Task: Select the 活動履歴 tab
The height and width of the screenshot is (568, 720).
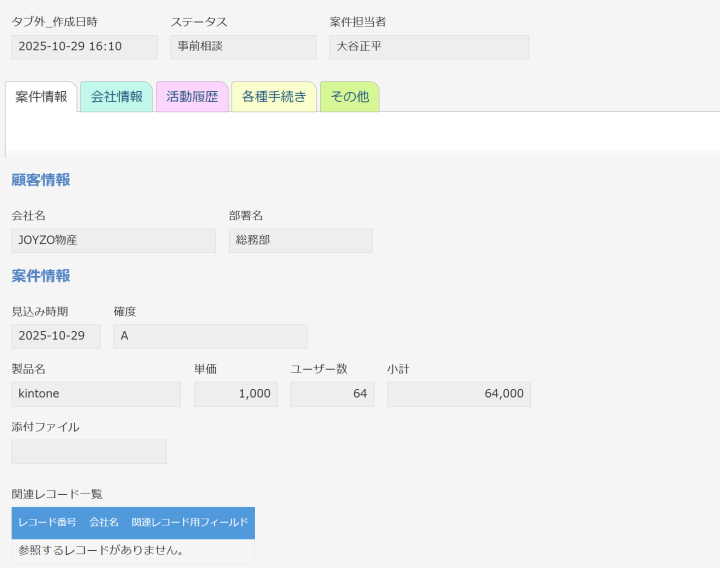Action: [192, 97]
